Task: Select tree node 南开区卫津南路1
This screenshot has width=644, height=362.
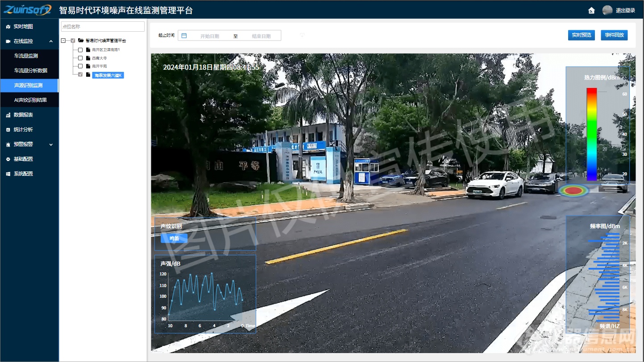Action: tap(106, 50)
